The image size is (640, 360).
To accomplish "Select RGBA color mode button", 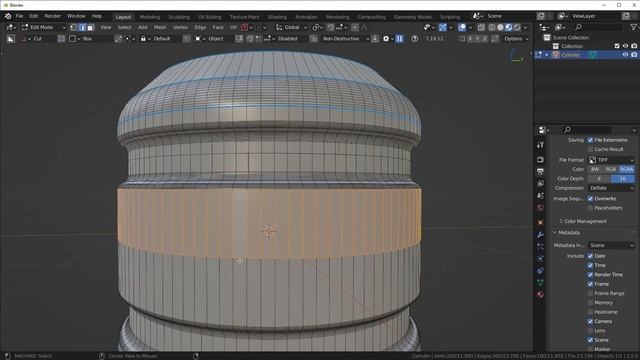I will [627, 169].
